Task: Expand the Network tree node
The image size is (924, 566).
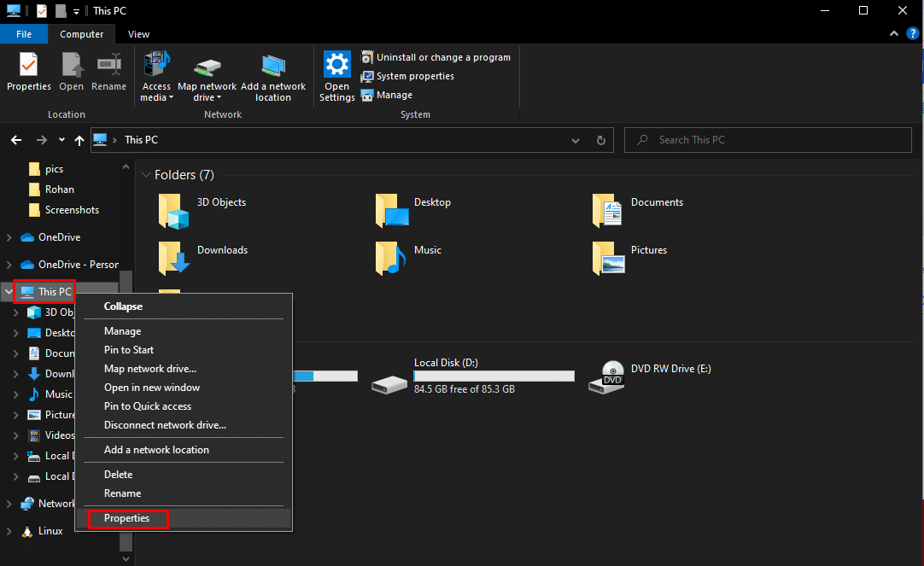Action: pos(9,504)
